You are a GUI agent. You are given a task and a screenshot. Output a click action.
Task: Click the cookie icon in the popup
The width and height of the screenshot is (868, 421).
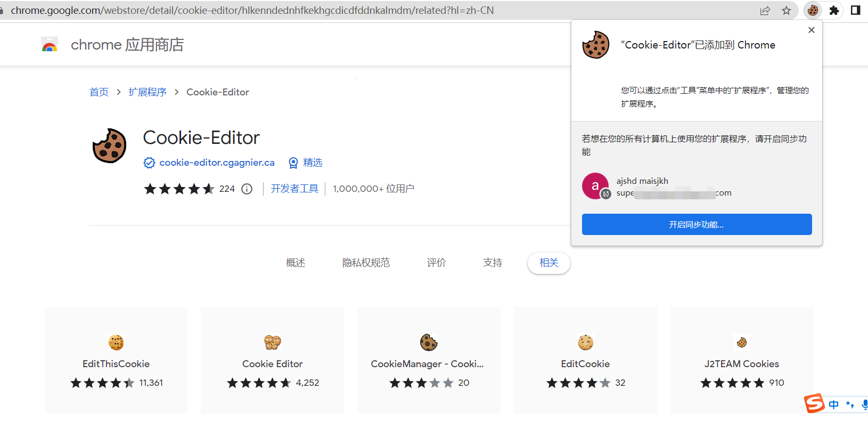(x=596, y=45)
